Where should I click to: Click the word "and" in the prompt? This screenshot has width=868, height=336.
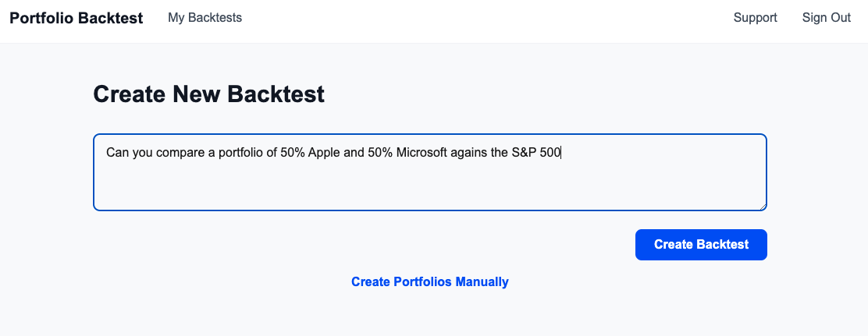coord(354,153)
